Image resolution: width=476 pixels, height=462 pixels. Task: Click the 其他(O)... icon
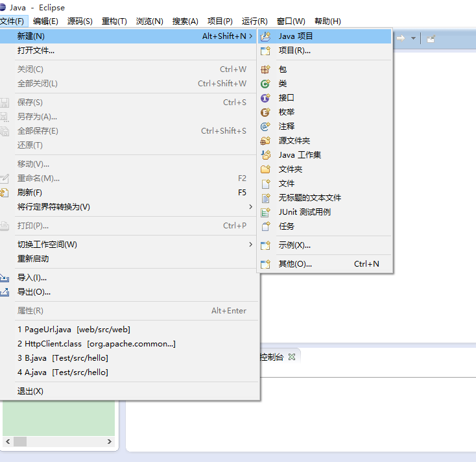coord(265,264)
